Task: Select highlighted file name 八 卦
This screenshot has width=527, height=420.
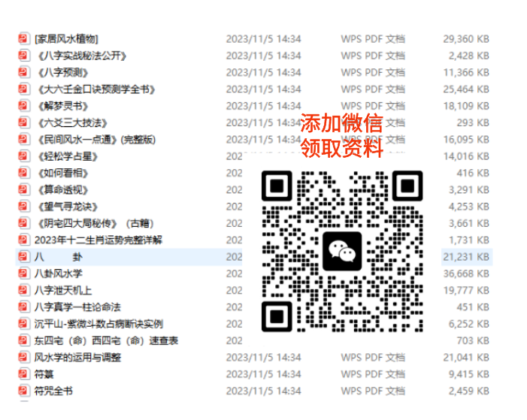Action: click(59, 257)
